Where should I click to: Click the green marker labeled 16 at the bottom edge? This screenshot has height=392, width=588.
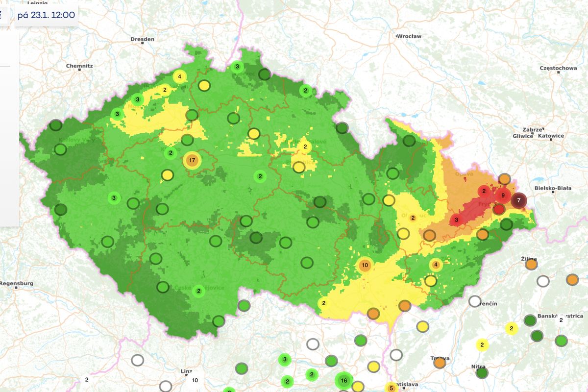tap(344, 380)
